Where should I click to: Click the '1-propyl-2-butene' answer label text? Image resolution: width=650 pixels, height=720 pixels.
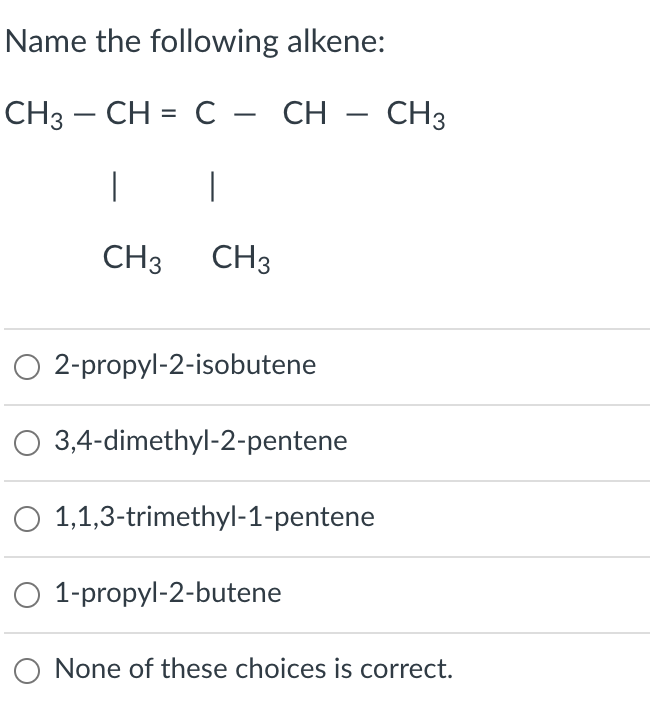point(168,593)
